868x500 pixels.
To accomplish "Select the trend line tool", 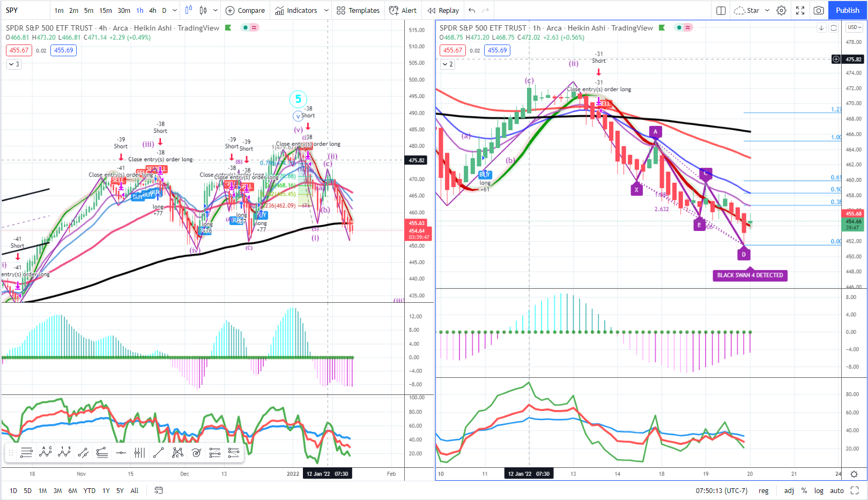I will pos(158,453).
